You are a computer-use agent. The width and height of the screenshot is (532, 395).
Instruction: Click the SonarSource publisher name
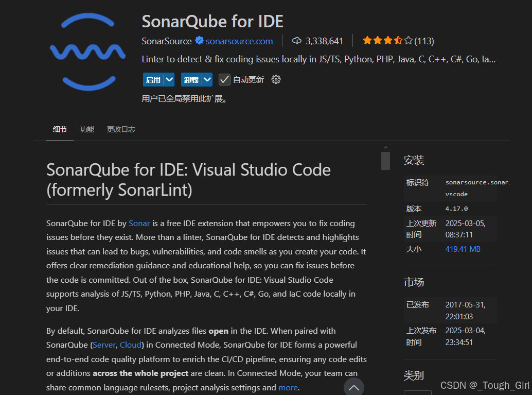pyautogui.click(x=167, y=41)
